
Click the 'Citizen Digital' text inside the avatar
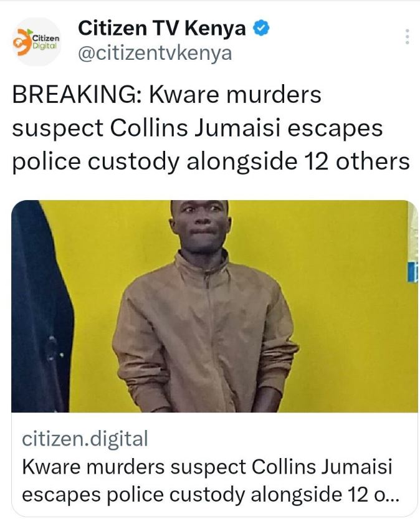coord(46,42)
